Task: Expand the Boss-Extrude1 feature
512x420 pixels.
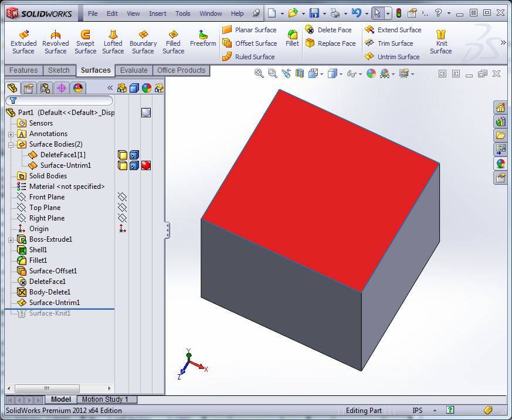Action: tap(11, 239)
